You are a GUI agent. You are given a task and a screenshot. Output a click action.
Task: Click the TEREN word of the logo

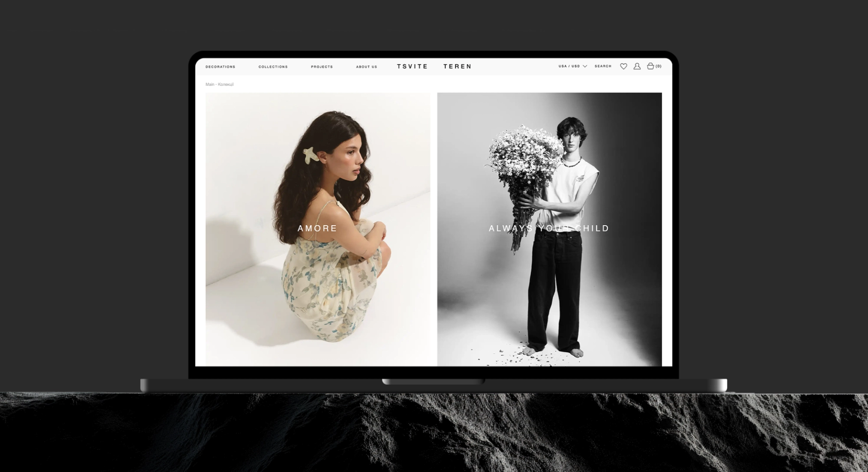pos(458,66)
